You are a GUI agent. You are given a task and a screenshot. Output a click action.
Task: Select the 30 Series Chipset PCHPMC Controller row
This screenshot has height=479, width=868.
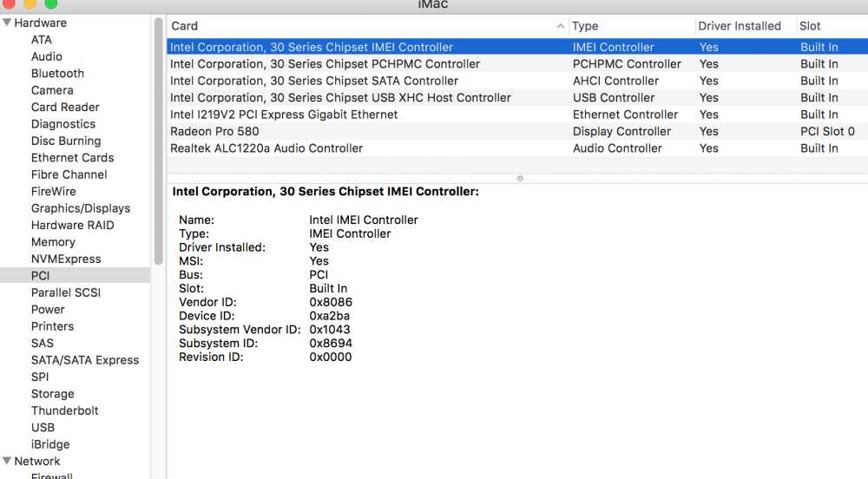tap(517, 64)
